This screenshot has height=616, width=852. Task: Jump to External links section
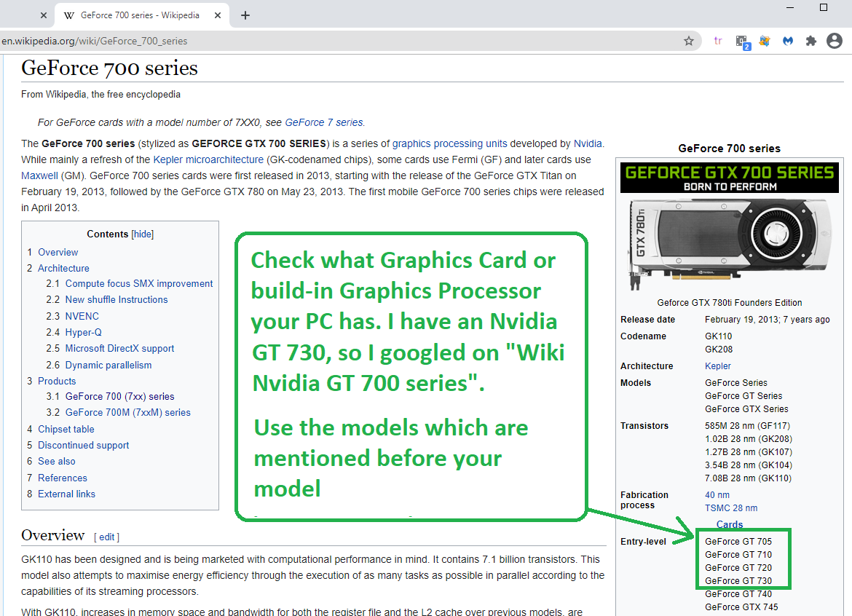point(66,494)
